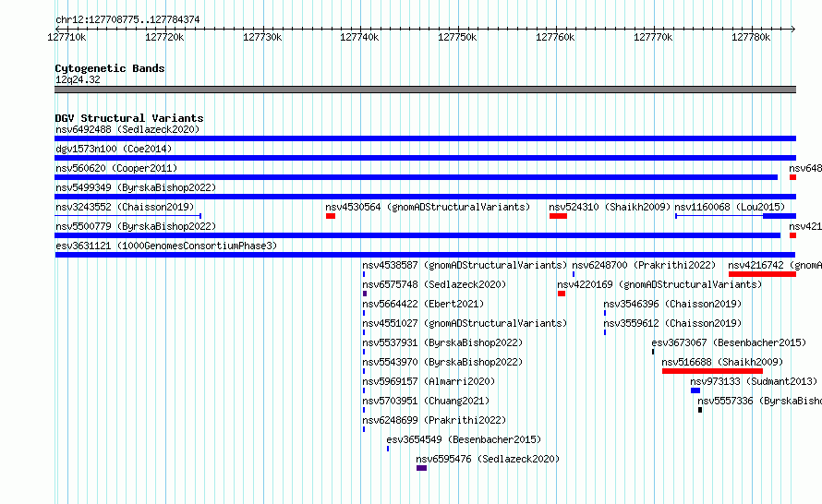Click the red bar under nsv4216742
This screenshot has height=504, width=822.
(762, 274)
